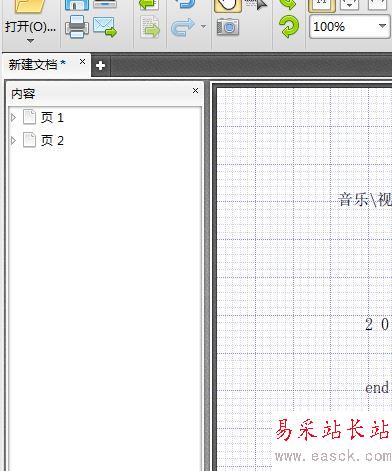392x471 pixels.
Task: Open the redo history dropdown arrow
Action: coord(203,26)
